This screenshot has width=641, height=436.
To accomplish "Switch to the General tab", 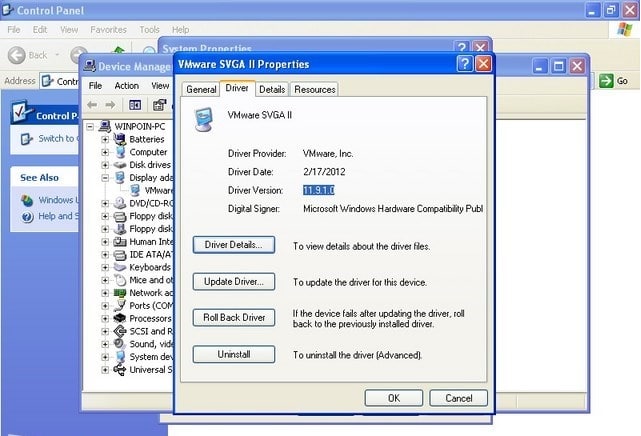I will pyautogui.click(x=201, y=89).
